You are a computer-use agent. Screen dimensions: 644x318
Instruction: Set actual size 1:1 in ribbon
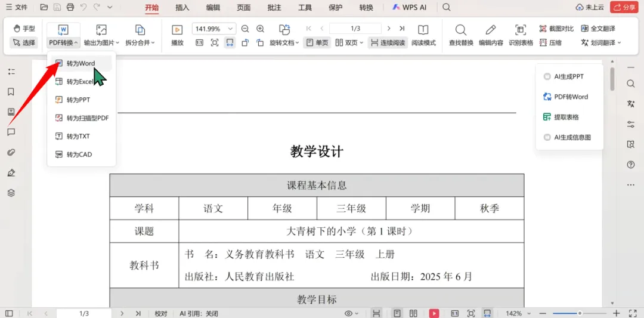click(x=199, y=43)
